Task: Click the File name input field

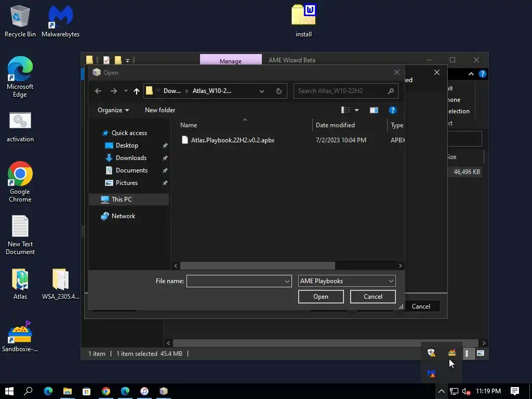Action: coord(235,281)
